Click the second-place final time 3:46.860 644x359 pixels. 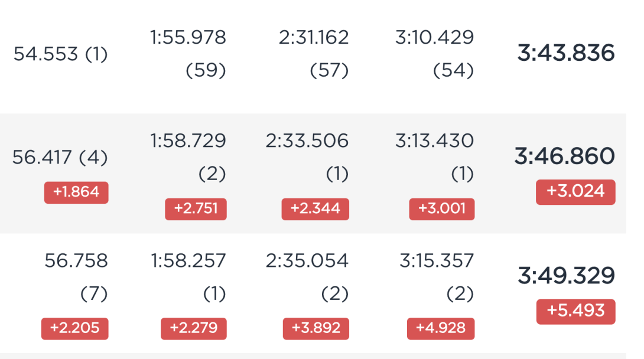pyautogui.click(x=565, y=156)
